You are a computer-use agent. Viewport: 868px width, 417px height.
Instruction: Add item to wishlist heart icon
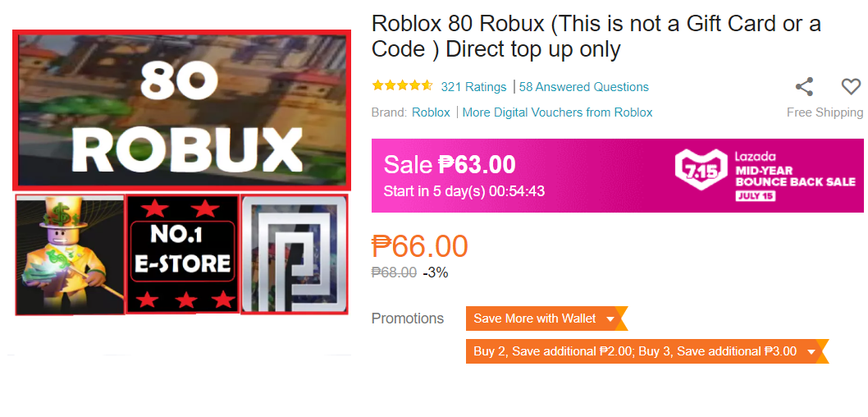[851, 87]
